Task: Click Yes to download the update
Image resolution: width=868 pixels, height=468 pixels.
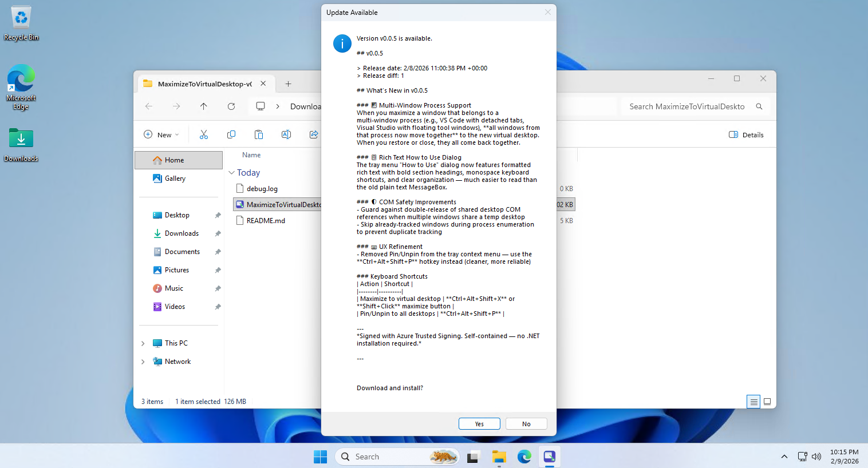Action: [x=479, y=424]
